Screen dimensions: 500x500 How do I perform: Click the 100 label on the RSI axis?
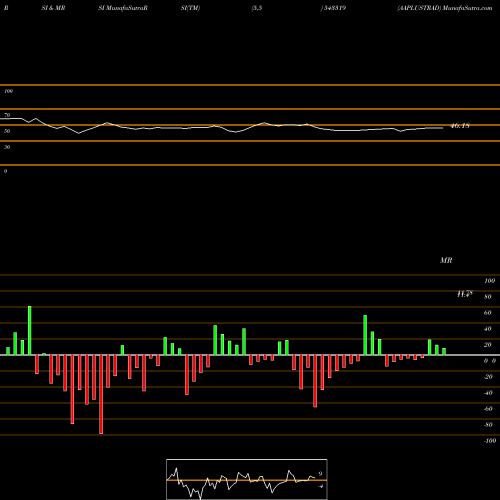(8, 91)
